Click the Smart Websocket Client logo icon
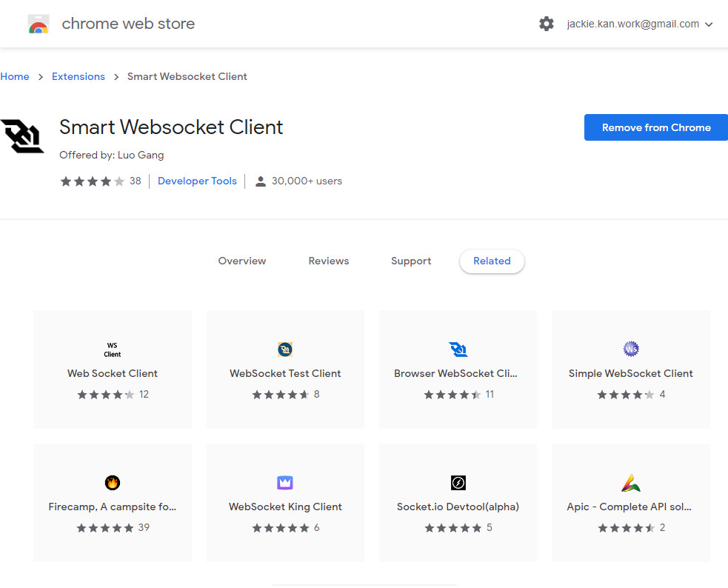 22,136
